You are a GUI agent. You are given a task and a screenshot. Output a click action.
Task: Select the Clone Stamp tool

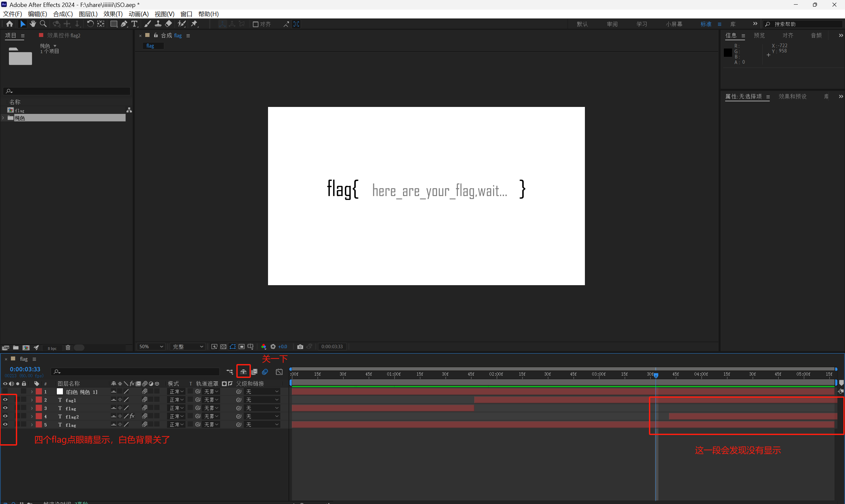(x=158, y=24)
